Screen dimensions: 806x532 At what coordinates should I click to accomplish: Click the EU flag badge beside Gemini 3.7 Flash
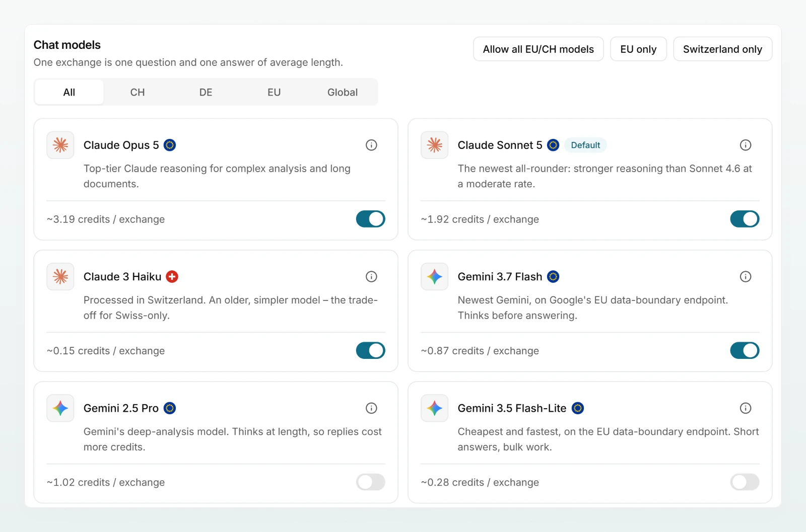(x=553, y=276)
